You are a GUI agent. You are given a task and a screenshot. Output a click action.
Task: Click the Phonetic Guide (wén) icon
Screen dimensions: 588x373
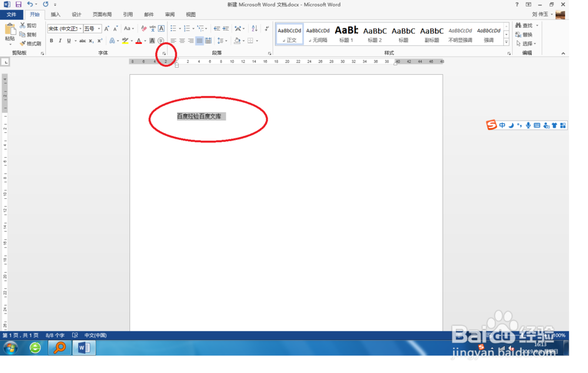pyautogui.click(x=153, y=28)
